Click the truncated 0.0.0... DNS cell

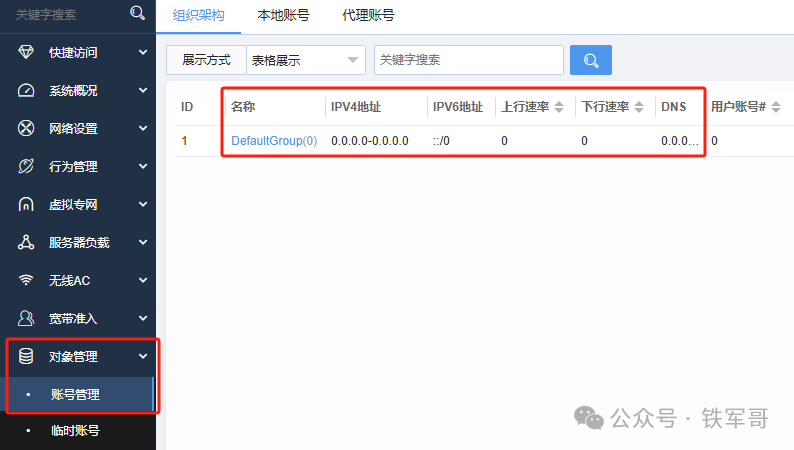(x=680, y=141)
